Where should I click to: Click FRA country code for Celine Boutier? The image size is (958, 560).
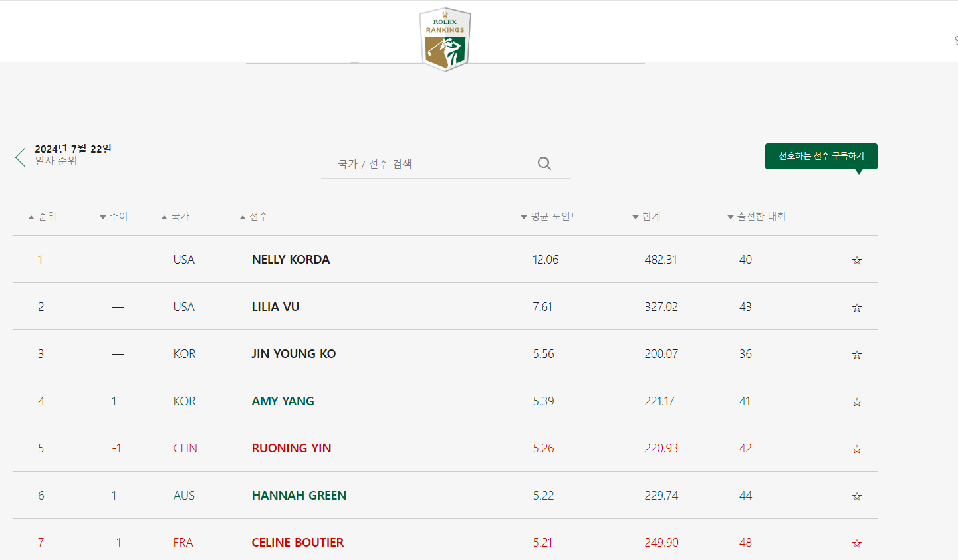183,543
